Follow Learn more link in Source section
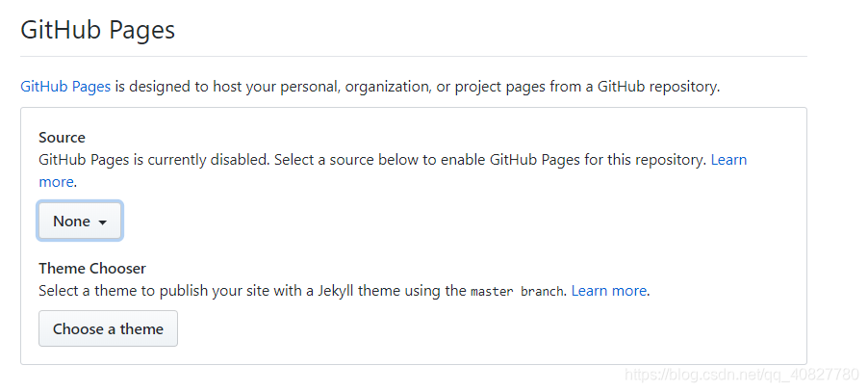 coord(728,160)
